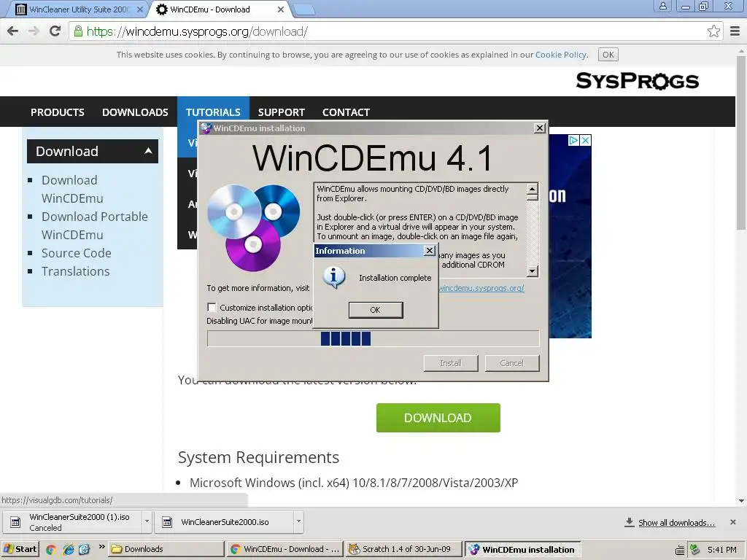This screenshot has width=747, height=560.
Task: Close the downloads bar
Action: [x=732, y=522]
